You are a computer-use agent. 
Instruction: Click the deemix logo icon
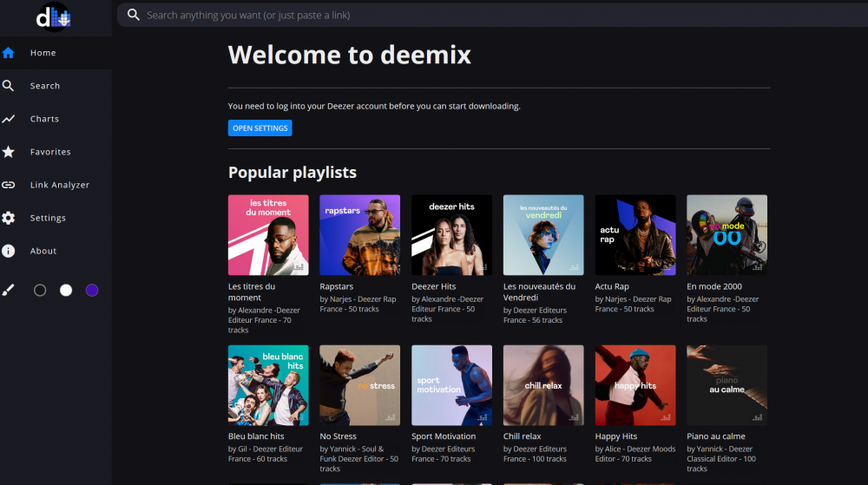pyautogui.click(x=54, y=17)
